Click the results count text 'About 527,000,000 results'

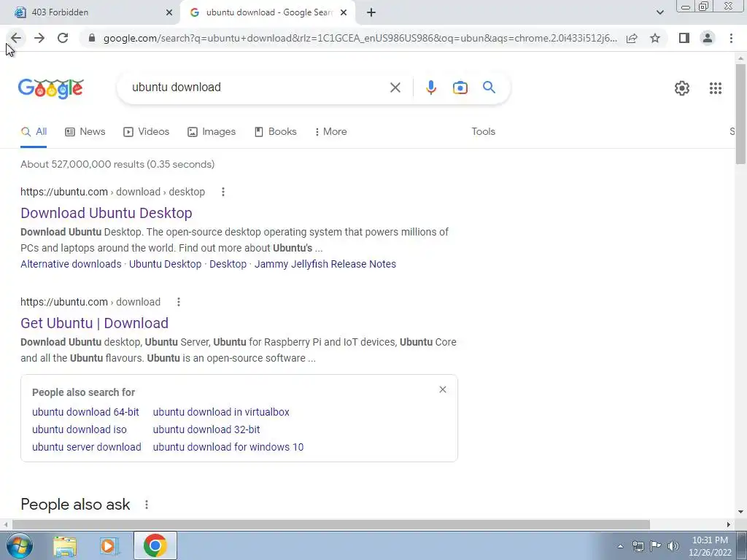[x=82, y=164]
